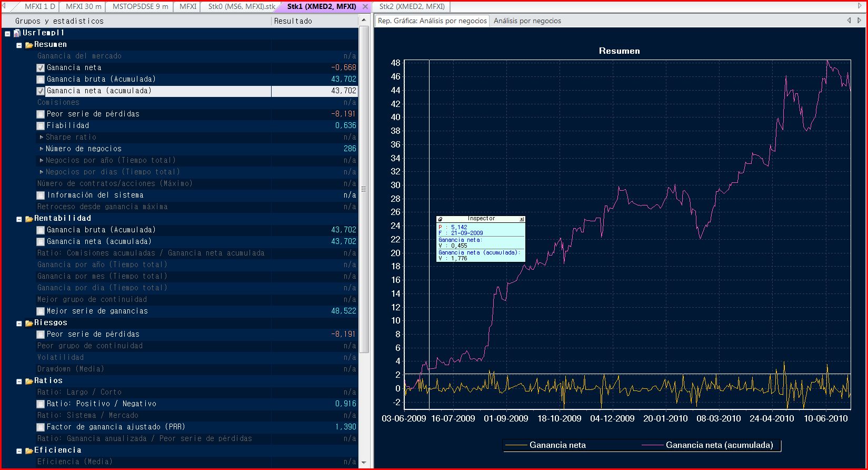Check the Mejor serie de ganancias box
This screenshot has width=868, height=470.
click(41, 311)
